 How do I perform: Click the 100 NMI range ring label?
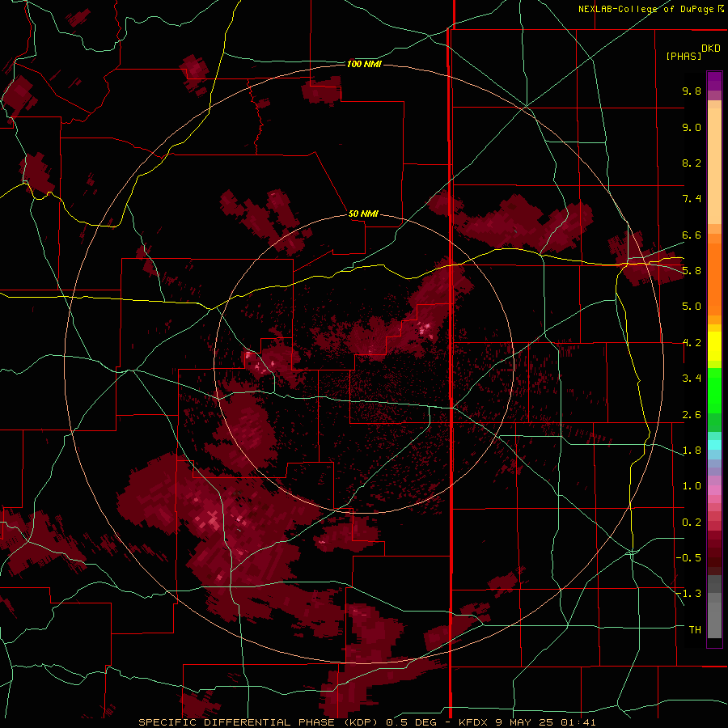click(x=364, y=64)
